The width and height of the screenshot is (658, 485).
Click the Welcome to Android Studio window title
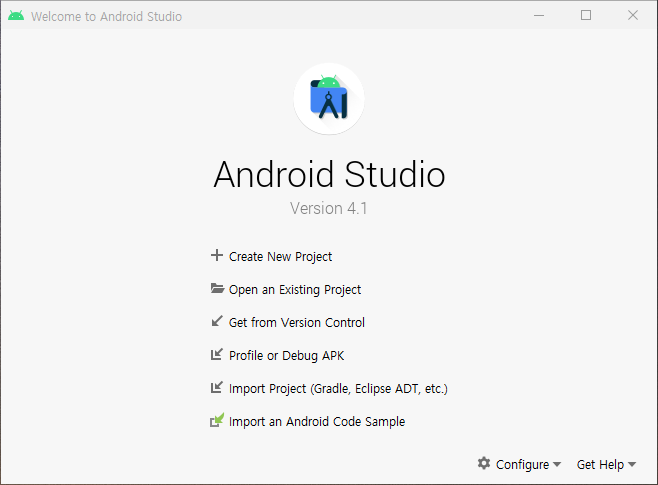pos(107,16)
